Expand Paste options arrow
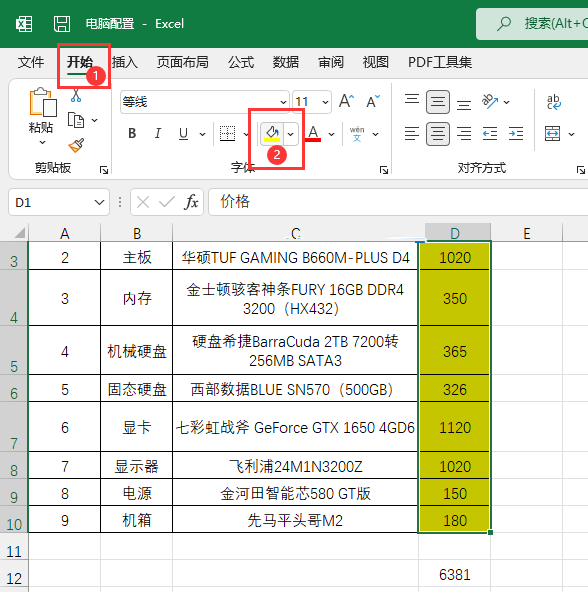Image resolution: width=588 pixels, height=592 pixels. coord(43,143)
